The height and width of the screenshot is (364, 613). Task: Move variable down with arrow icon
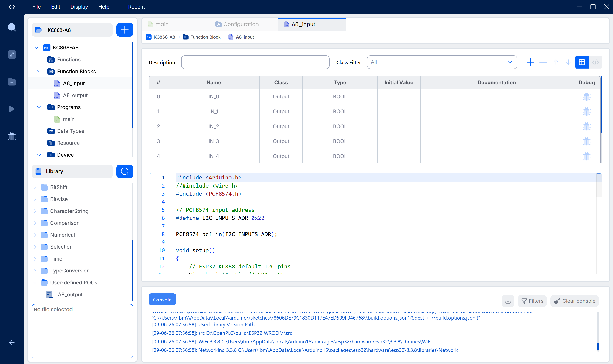pyautogui.click(x=568, y=62)
